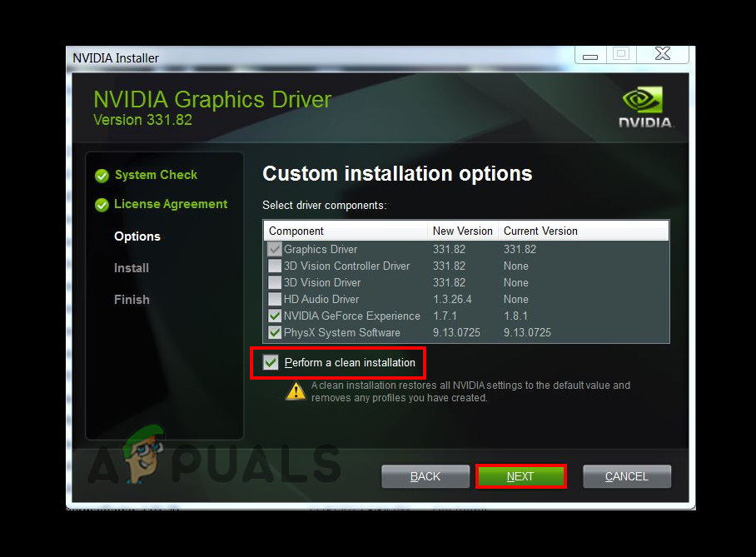The image size is (756, 557).
Task: Select the Options step in sidebar
Action: tap(137, 236)
